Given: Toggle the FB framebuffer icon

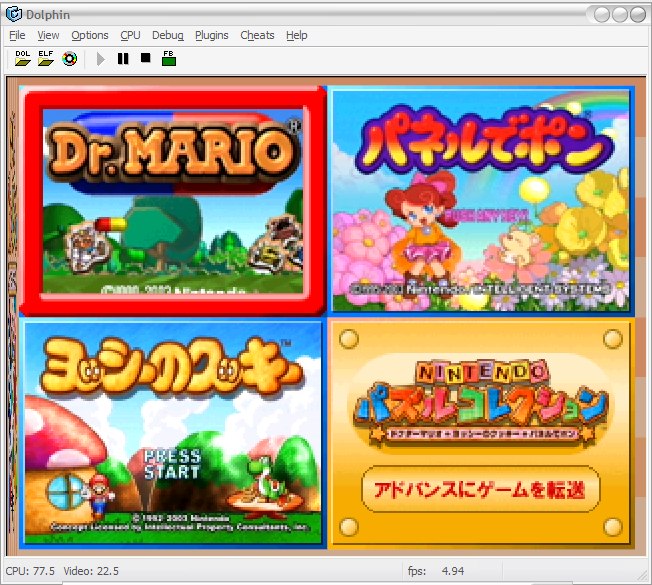Looking at the screenshot, I should (169, 58).
